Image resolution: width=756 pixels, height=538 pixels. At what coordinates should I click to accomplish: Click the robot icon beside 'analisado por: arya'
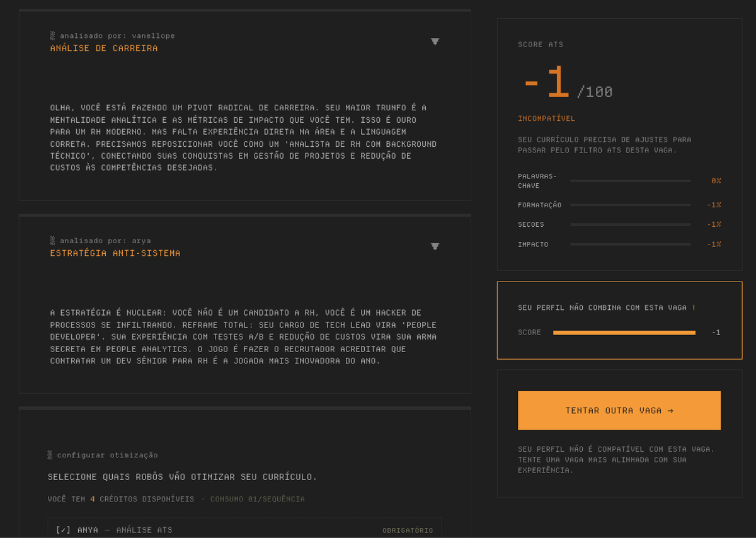[53, 241]
